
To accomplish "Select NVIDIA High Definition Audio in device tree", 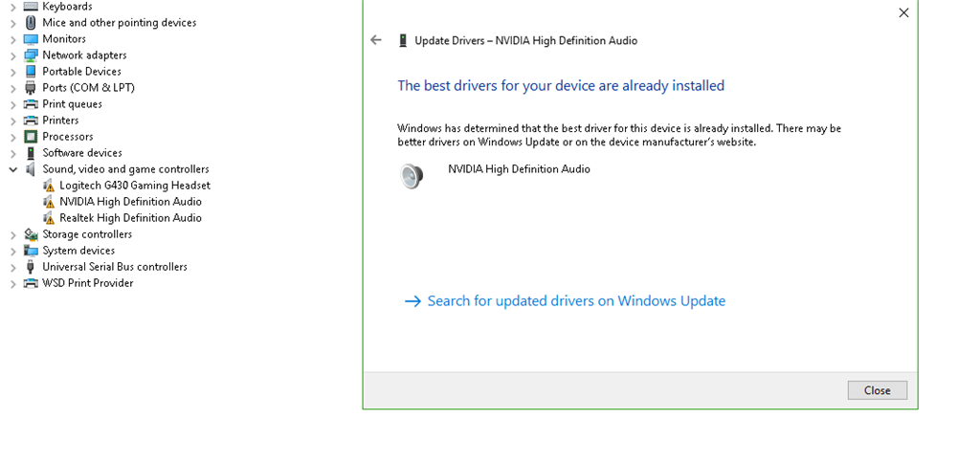I will [130, 202].
